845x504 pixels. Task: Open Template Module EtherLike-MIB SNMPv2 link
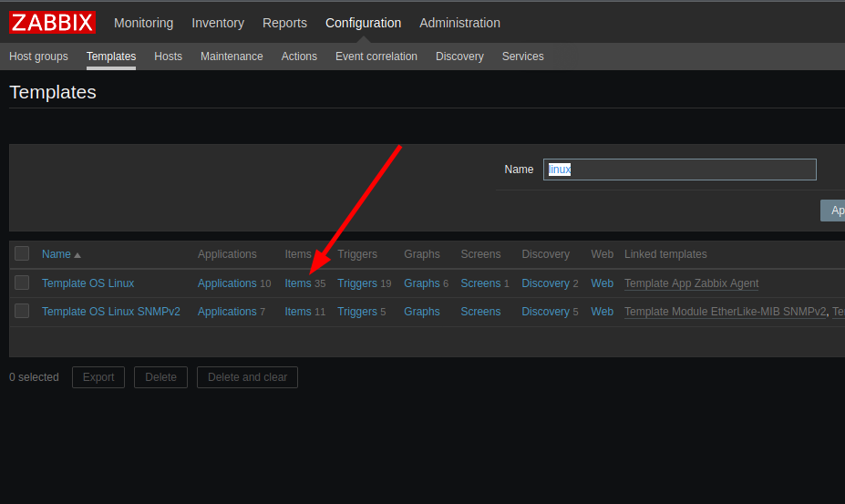pyautogui.click(x=726, y=312)
